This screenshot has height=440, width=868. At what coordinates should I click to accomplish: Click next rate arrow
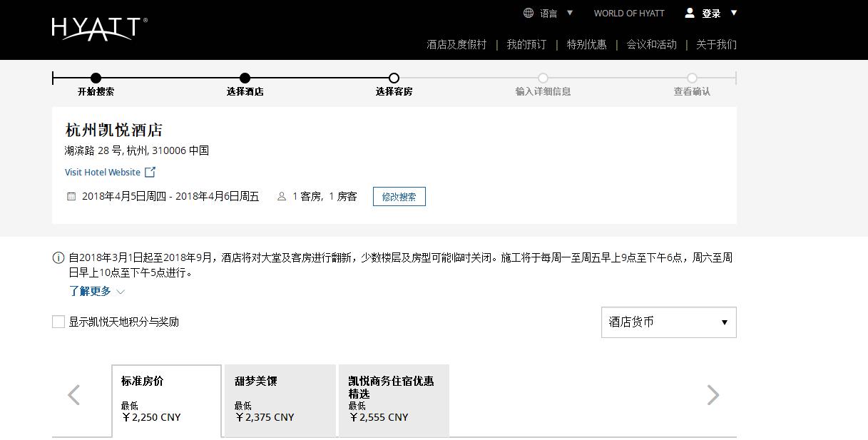point(713,395)
